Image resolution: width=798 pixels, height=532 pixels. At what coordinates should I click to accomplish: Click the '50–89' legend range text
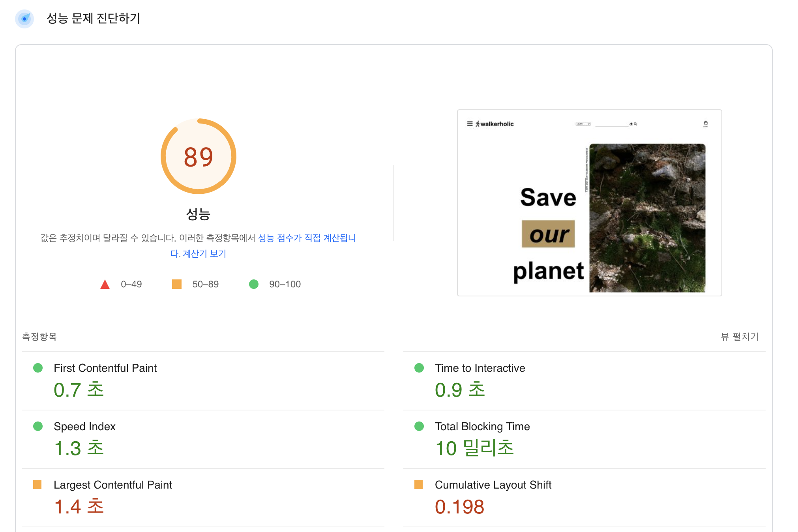point(206,284)
